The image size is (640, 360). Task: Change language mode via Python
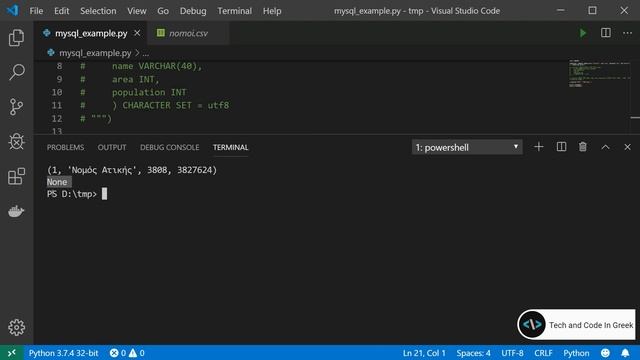click(x=576, y=353)
